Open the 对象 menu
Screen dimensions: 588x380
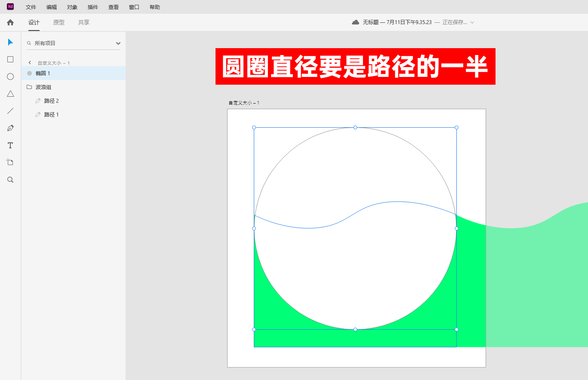tap(72, 7)
